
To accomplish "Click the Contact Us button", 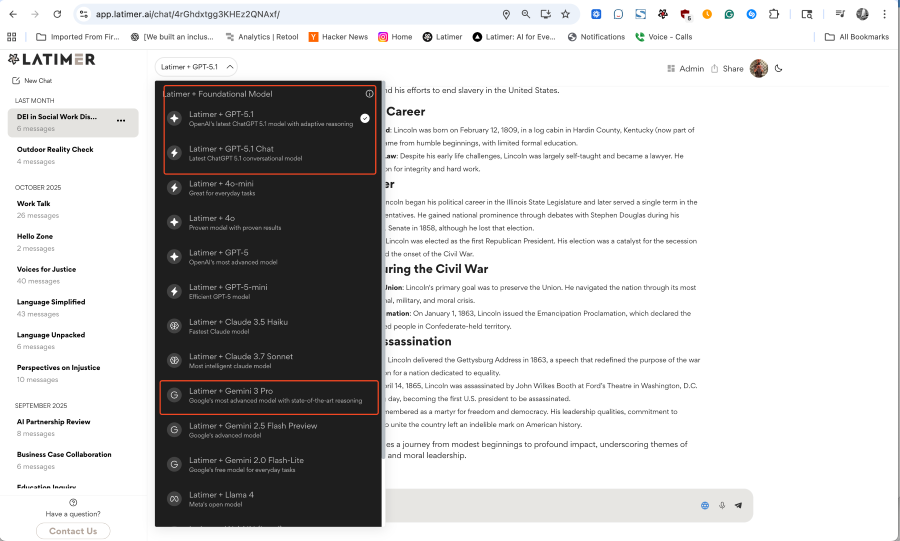I will coord(73,531).
